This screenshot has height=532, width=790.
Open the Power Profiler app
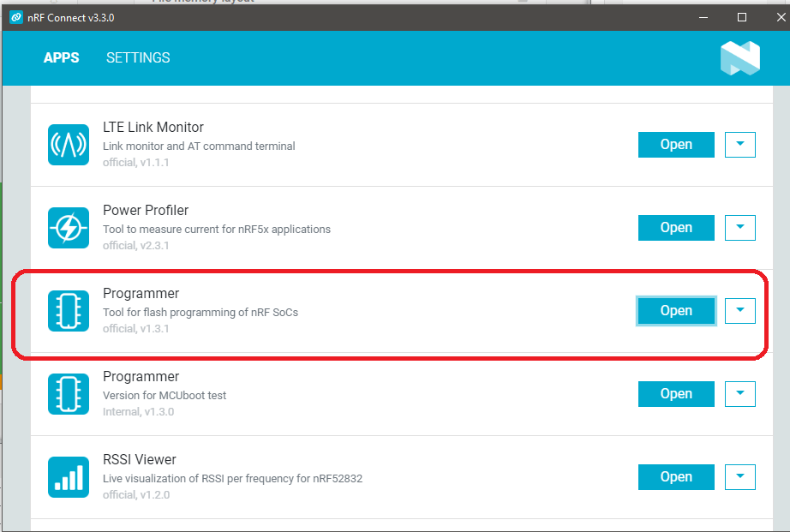(676, 228)
